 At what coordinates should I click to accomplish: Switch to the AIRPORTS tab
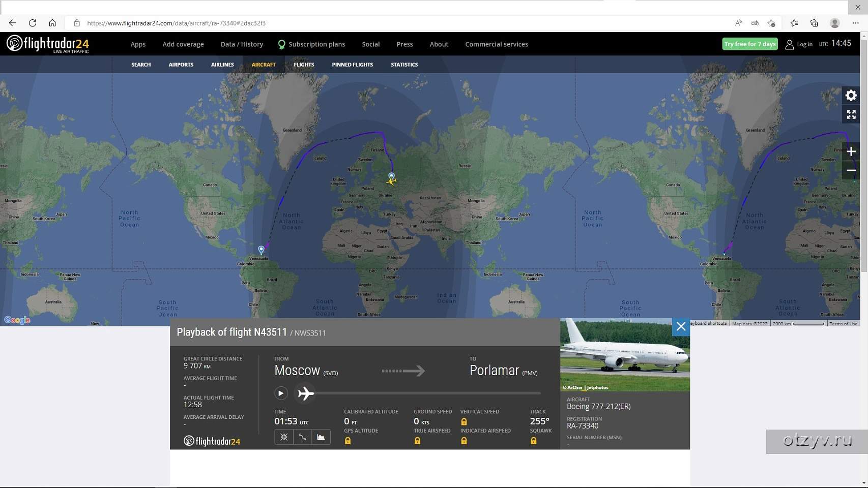pyautogui.click(x=181, y=65)
